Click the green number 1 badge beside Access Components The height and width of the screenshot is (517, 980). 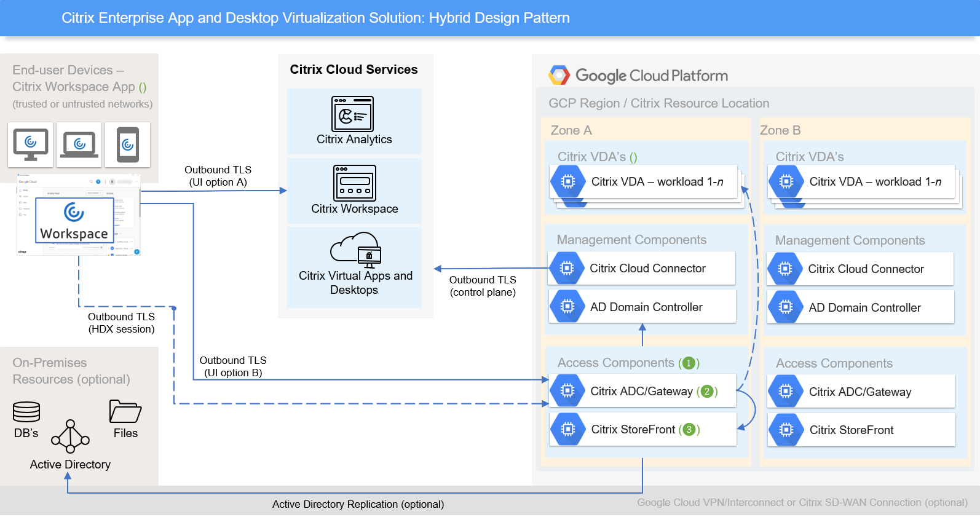pyautogui.click(x=689, y=363)
